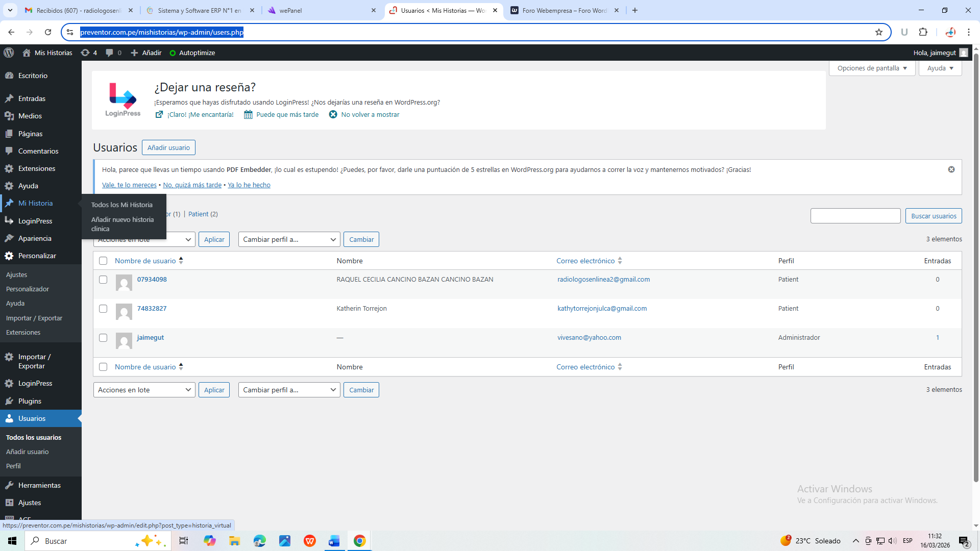Open the top 'Cambiar perfil a...' dropdown

tap(289, 239)
